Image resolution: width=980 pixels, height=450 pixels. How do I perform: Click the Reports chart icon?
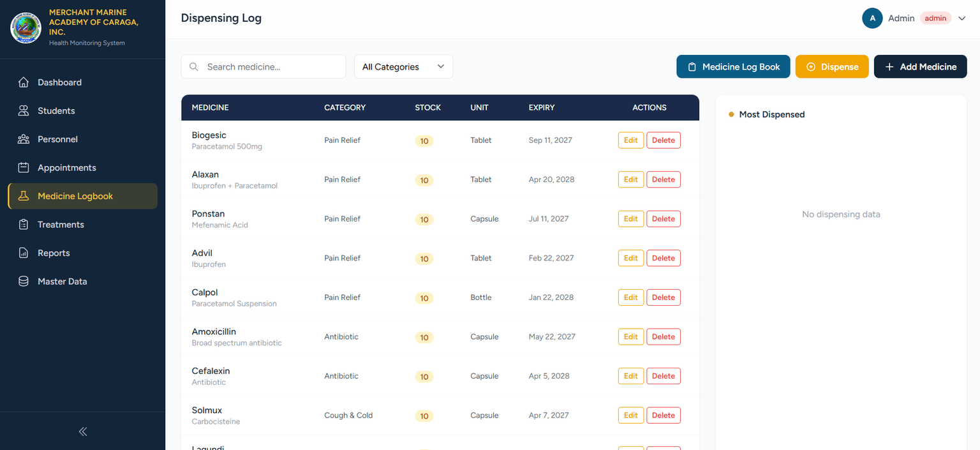click(x=24, y=253)
